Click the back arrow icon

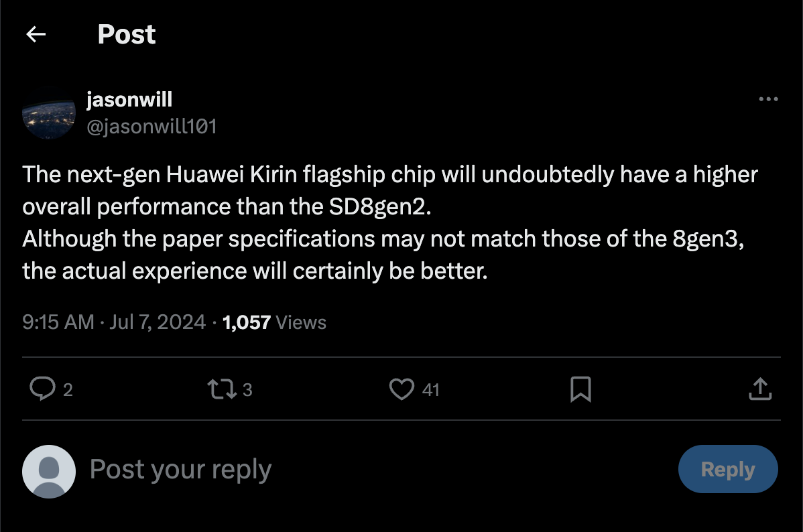(36, 34)
